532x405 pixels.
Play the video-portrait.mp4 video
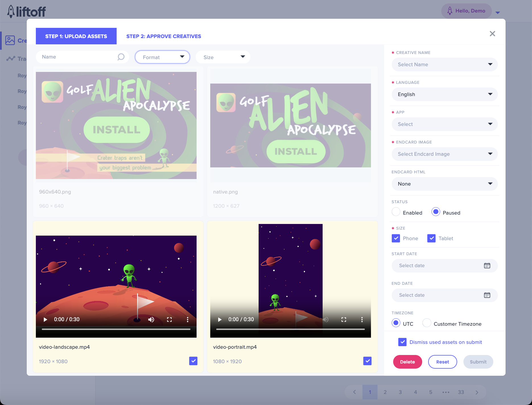tap(220, 319)
